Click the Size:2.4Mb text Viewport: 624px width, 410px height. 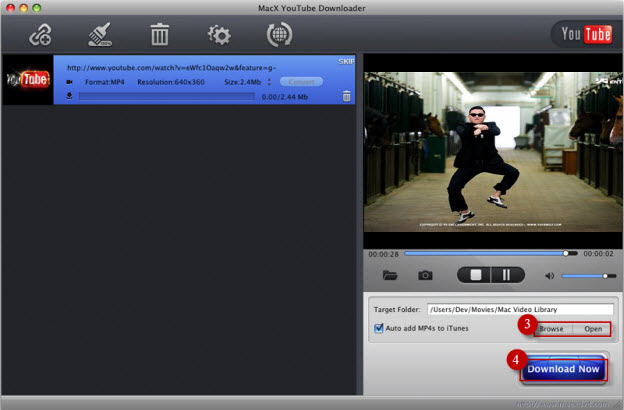tap(242, 82)
